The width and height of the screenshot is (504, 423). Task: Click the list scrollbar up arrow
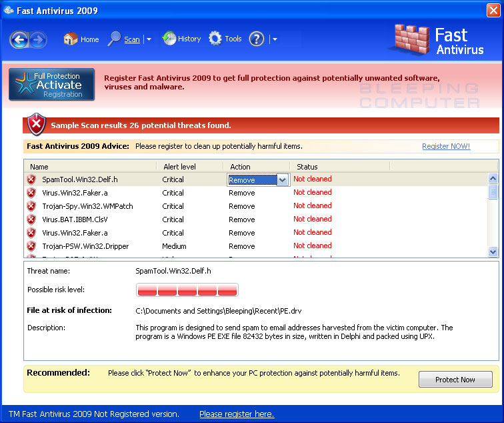point(493,178)
